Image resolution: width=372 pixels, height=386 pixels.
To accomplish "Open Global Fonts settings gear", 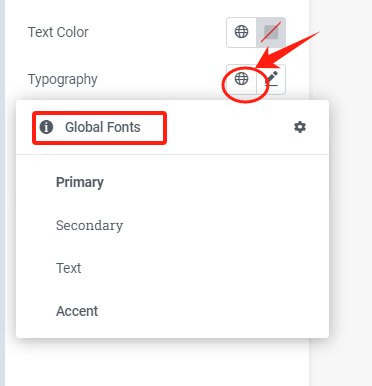I will tap(300, 127).
